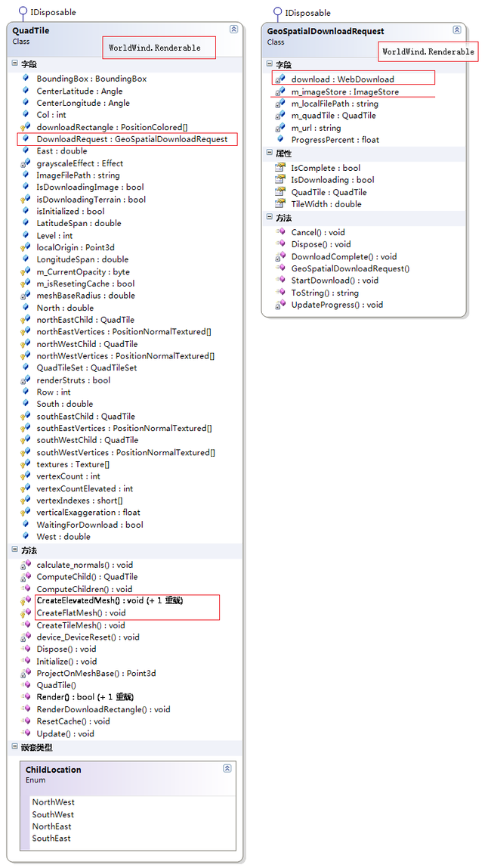Click the ComputeChild method icon
The height and width of the screenshot is (868, 491).
pos(26,577)
